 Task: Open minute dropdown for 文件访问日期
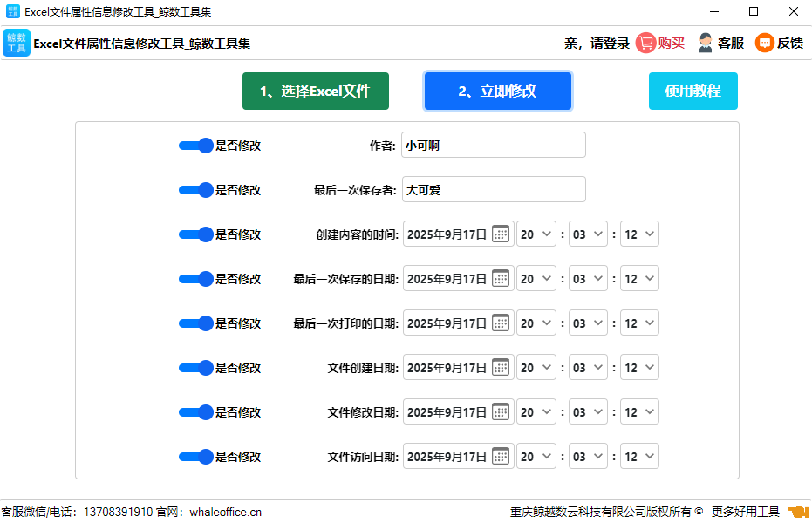(x=588, y=456)
